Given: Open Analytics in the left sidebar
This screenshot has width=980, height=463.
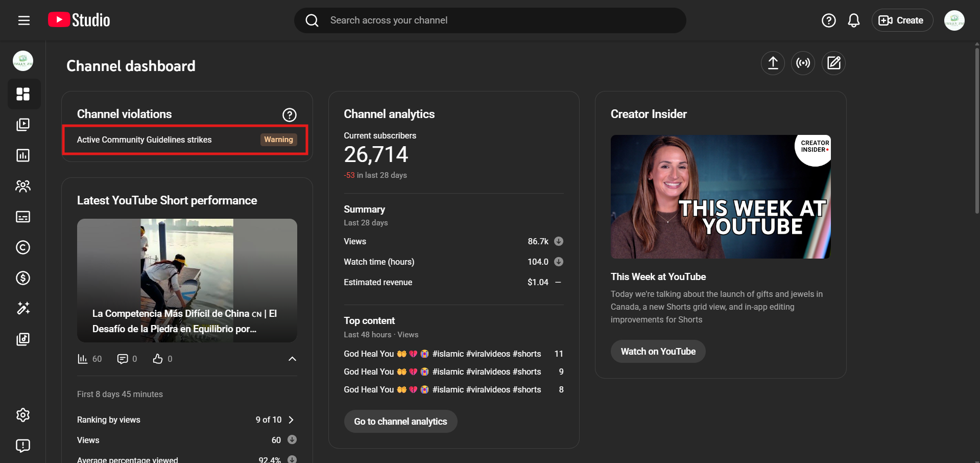Looking at the screenshot, I should [23, 155].
